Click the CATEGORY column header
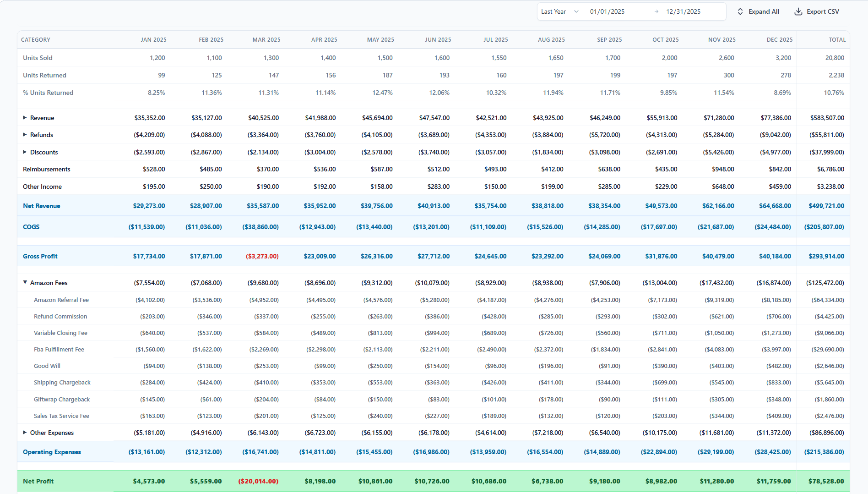This screenshot has width=868, height=494. tap(36, 40)
